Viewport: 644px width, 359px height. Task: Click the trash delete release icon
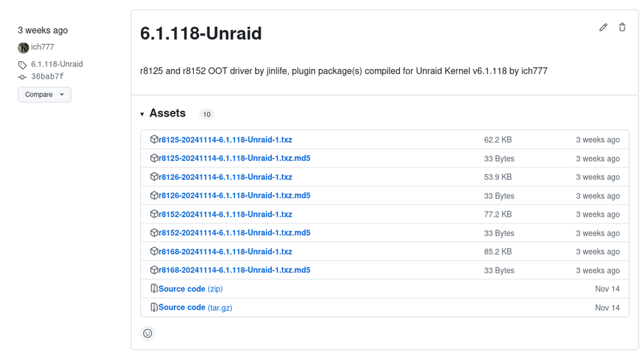[622, 27]
